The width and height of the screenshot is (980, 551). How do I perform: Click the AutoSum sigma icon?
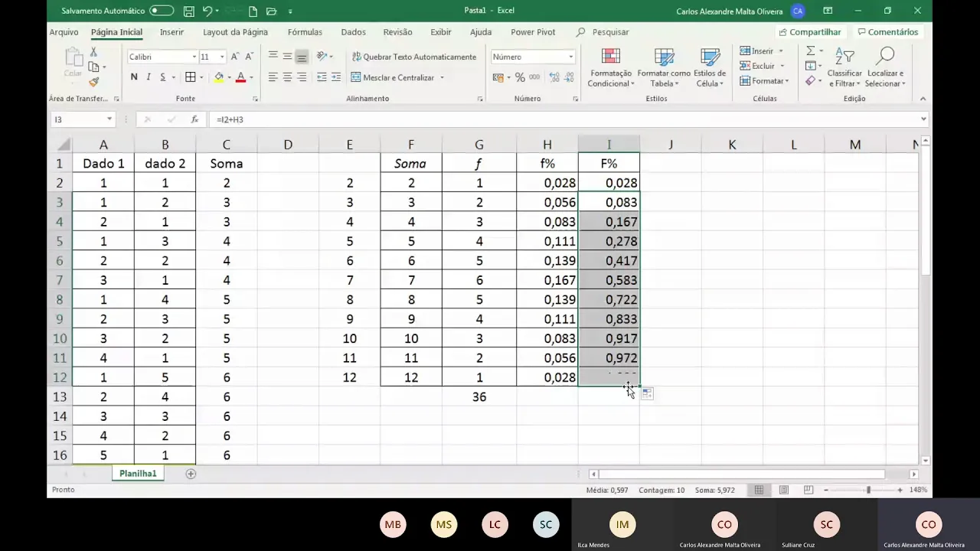tap(810, 51)
